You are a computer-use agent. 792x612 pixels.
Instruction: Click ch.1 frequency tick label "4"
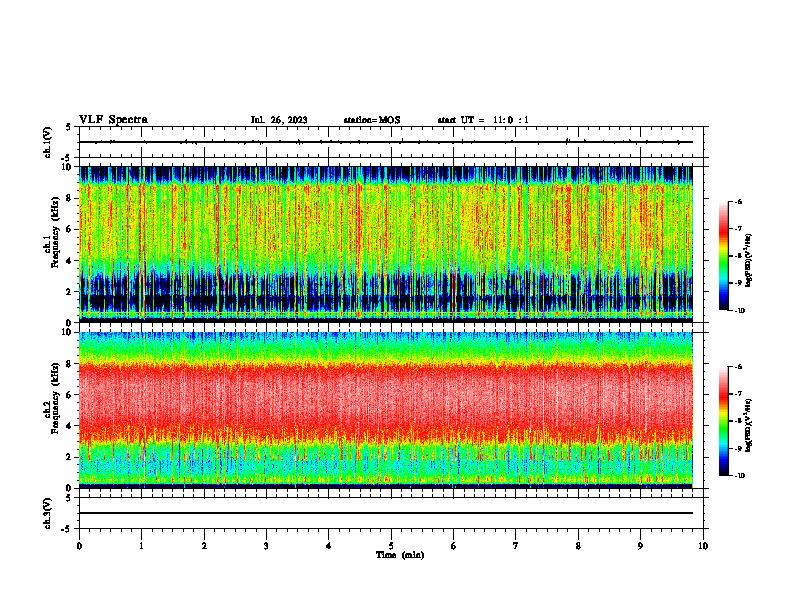pos(69,261)
